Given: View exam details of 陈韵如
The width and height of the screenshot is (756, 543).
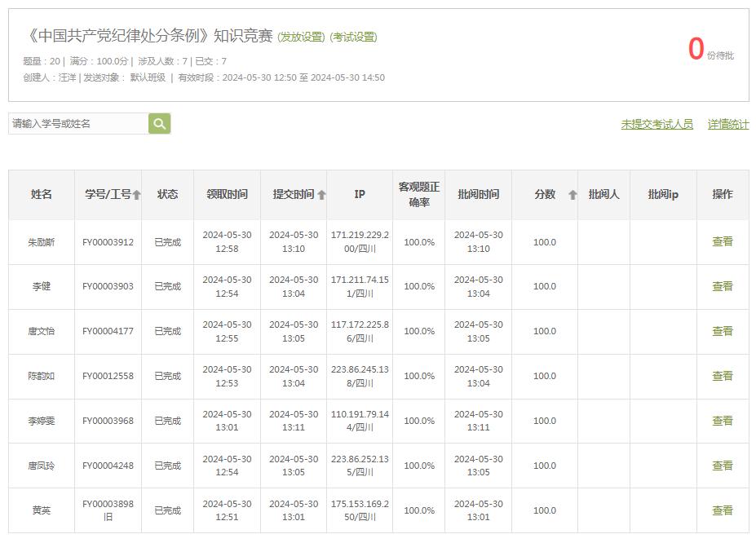Looking at the screenshot, I should click(x=722, y=377).
